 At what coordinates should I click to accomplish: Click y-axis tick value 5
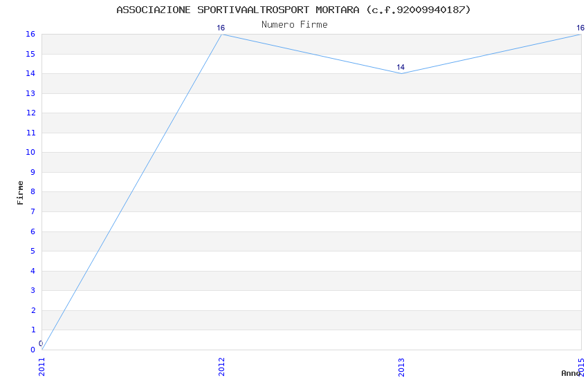33,251
